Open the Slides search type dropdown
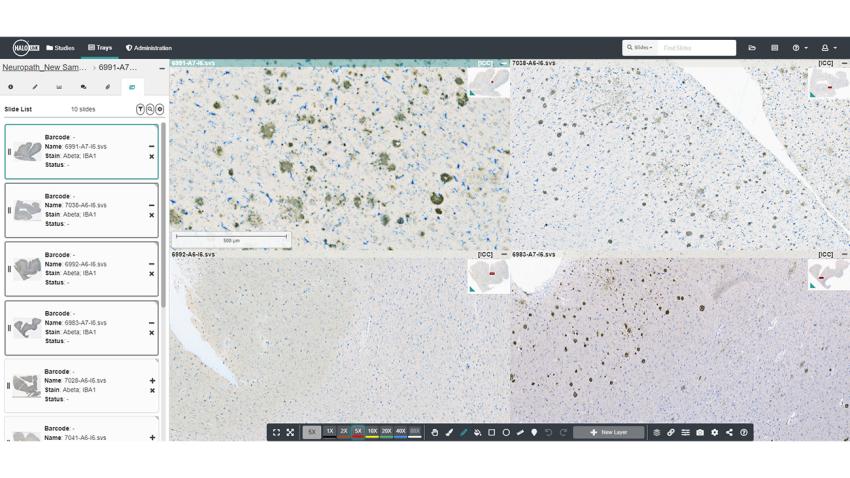Screen dimensions: 850x478 pyautogui.click(x=640, y=48)
